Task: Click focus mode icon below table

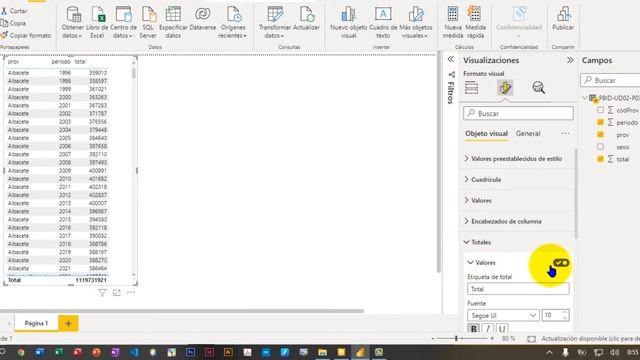Action: pyautogui.click(x=117, y=293)
